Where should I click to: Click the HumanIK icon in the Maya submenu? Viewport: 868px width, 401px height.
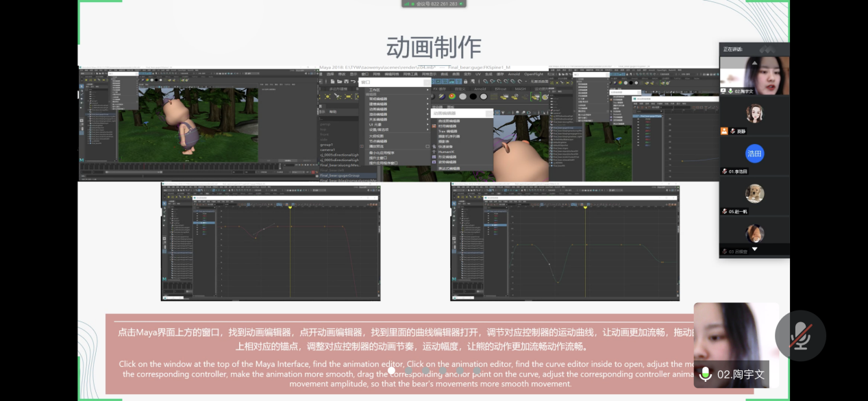point(434,151)
